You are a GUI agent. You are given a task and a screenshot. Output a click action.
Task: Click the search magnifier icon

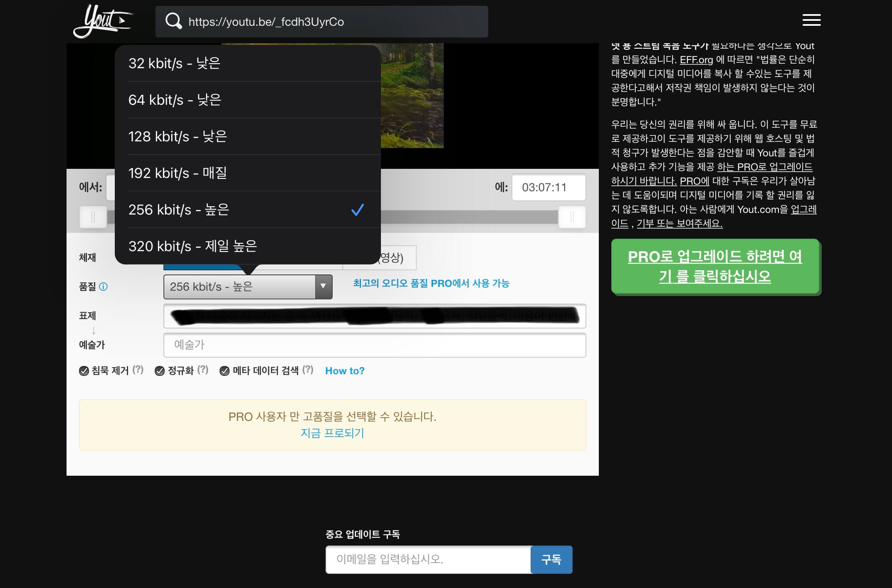pyautogui.click(x=173, y=21)
